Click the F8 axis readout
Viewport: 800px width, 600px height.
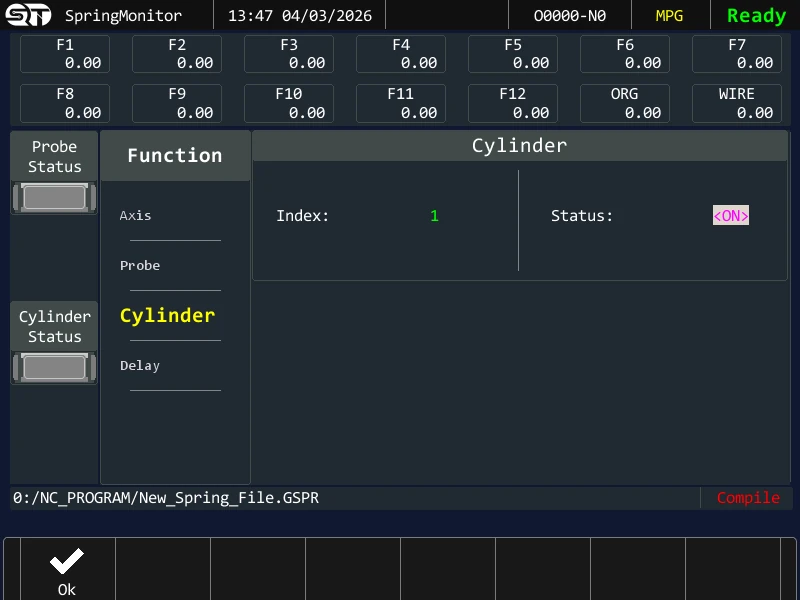click(65, 104)
